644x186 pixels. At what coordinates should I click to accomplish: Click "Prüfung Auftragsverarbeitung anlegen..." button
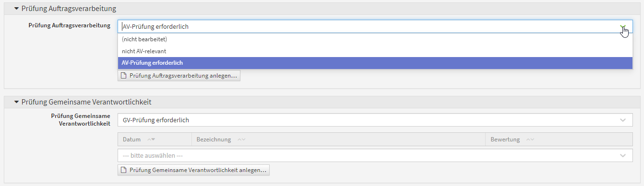pos(179,76)
